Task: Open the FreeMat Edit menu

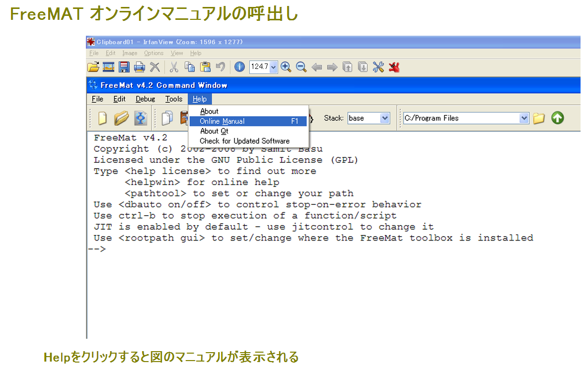Action: pyautogui.click(x=119, y=99)
